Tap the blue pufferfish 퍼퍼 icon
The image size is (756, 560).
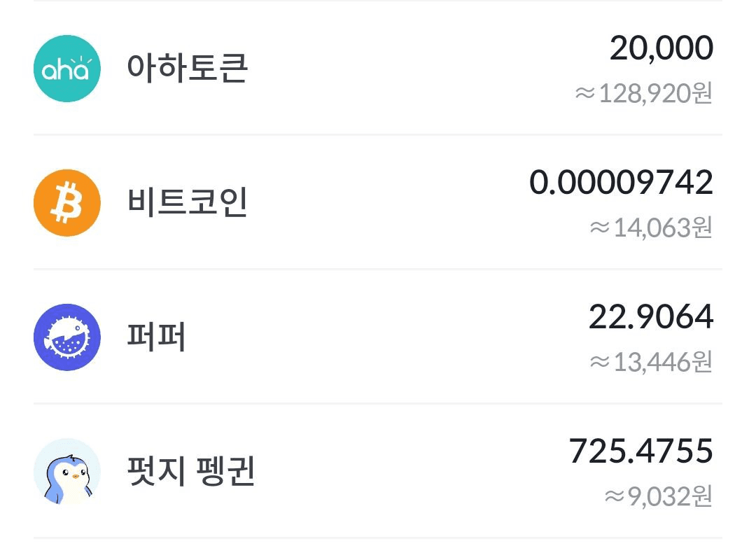(x=67, y=337)
